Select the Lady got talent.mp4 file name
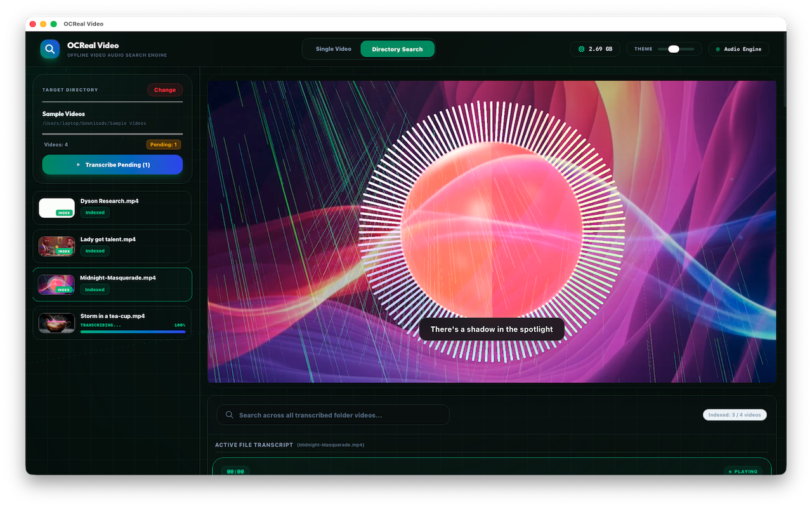 click(x=108, y=239)
